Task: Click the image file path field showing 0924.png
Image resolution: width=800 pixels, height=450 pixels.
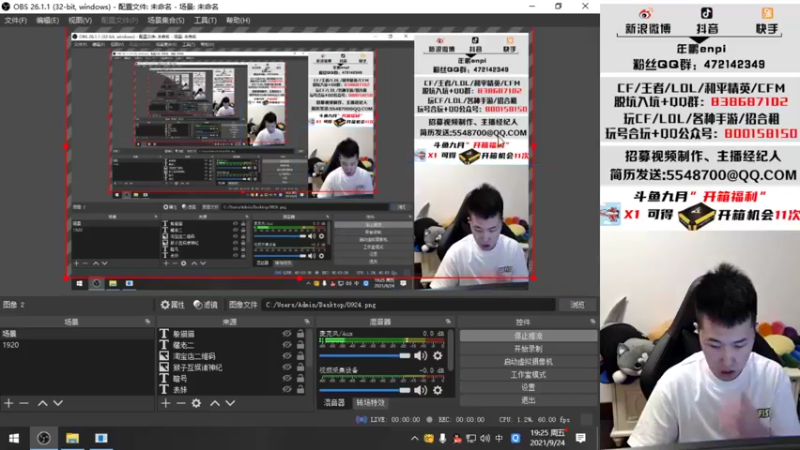Action: pos(409,305)
